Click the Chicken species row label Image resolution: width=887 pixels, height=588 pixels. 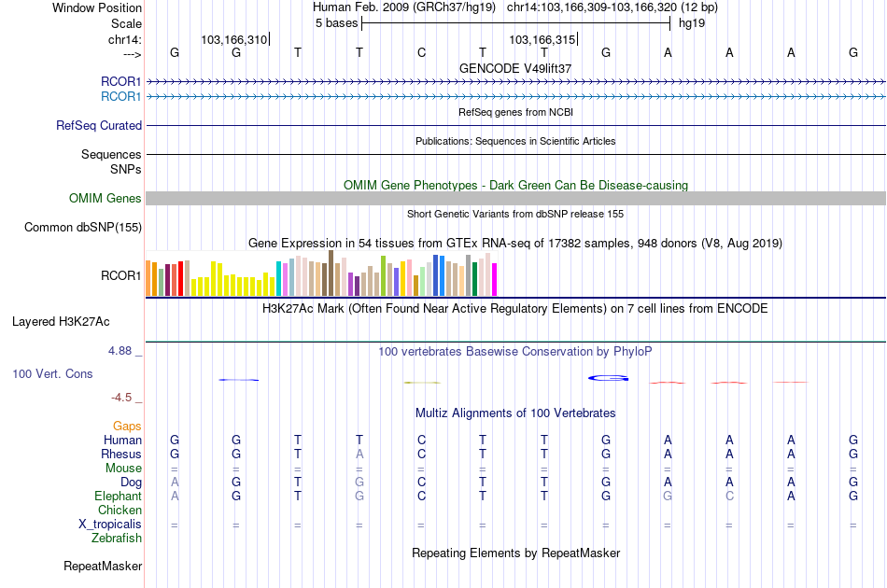coord(120,510)
